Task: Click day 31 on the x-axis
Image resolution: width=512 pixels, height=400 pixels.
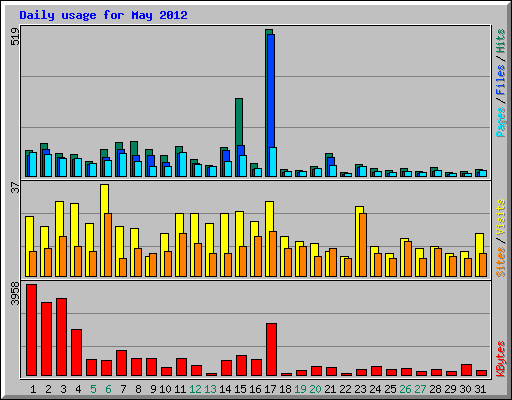Action: (480, 389)
